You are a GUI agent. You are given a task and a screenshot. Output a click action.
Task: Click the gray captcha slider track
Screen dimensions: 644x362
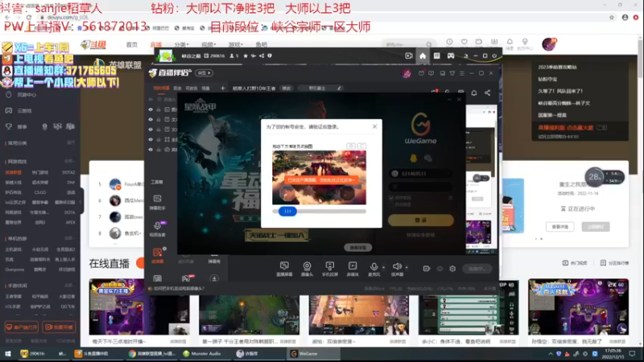coord(319,212)
